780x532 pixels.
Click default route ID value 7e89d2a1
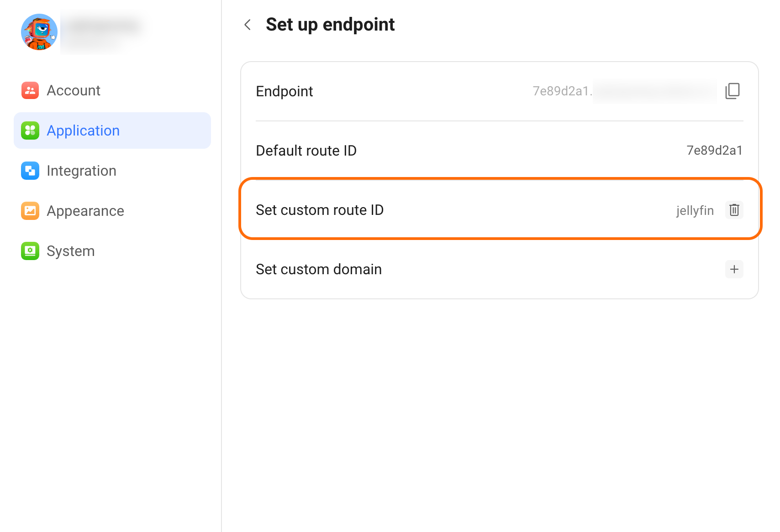pos(715,151)
